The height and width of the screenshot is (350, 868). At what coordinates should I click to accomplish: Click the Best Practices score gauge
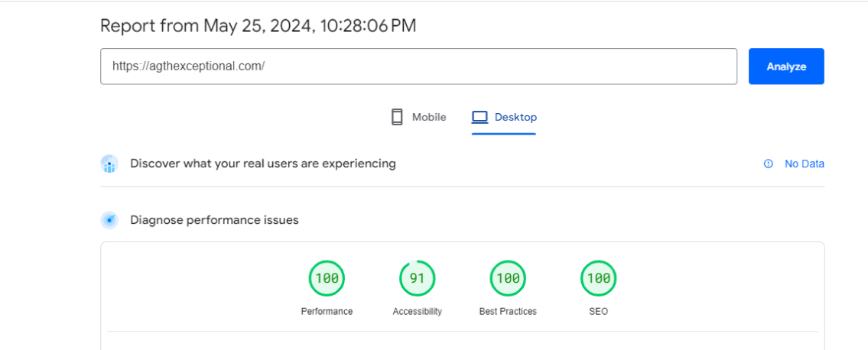coord(508,278)
